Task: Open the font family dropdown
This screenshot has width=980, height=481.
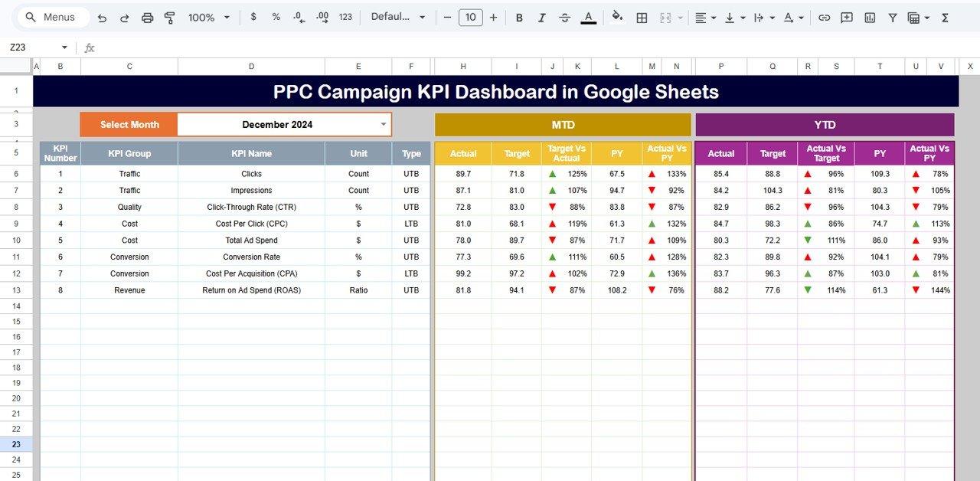Action: click(398, 16)
